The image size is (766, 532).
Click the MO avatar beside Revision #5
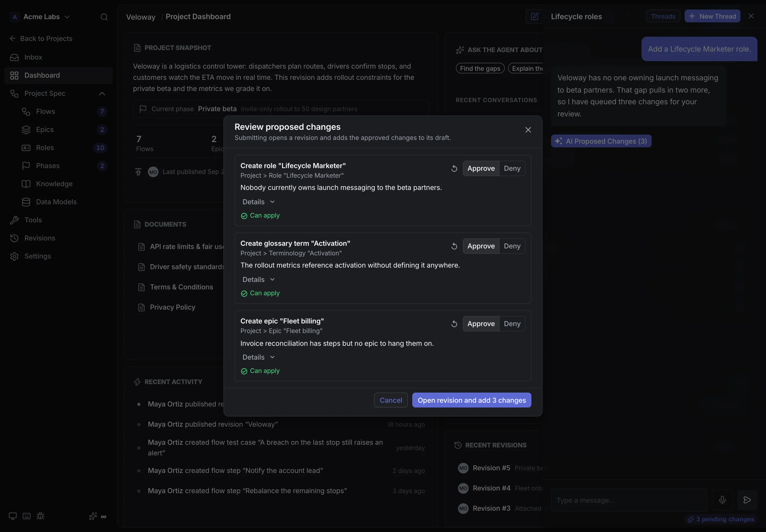(x=463, y=468)
